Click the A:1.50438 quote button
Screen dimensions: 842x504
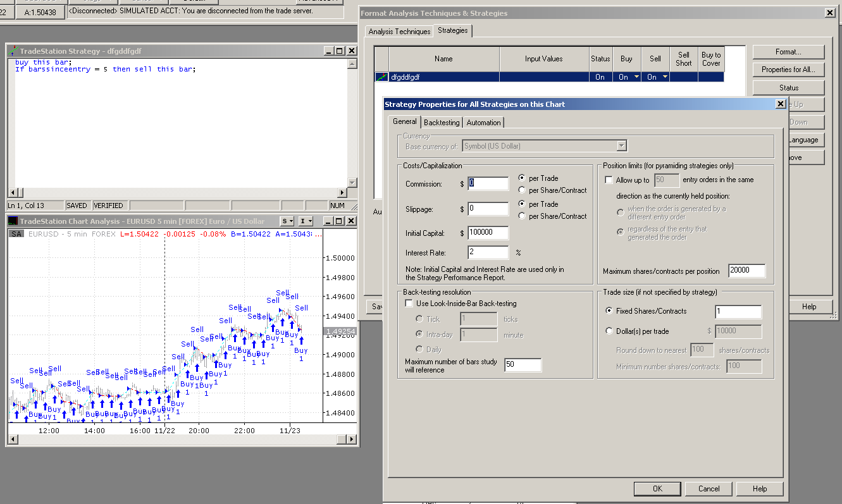coord(40,13)
